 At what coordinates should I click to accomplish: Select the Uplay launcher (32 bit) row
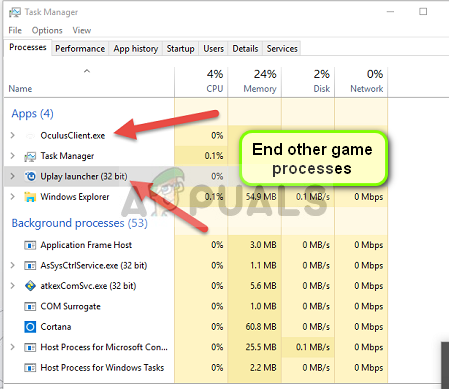[196, 176]
